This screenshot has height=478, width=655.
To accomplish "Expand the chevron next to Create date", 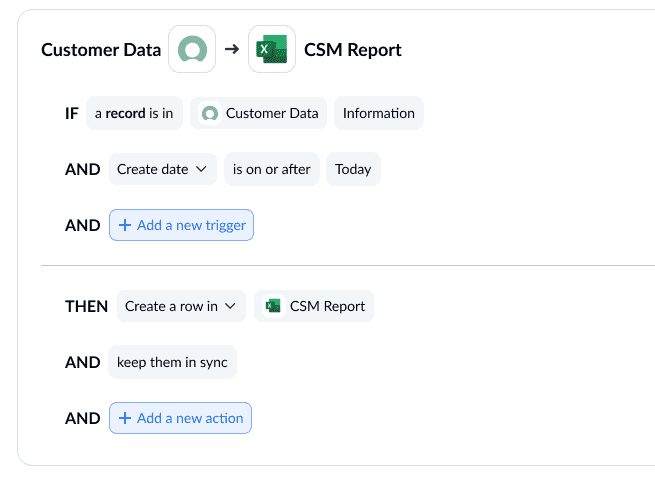I will pyautogui.click(x=201, y=170).
